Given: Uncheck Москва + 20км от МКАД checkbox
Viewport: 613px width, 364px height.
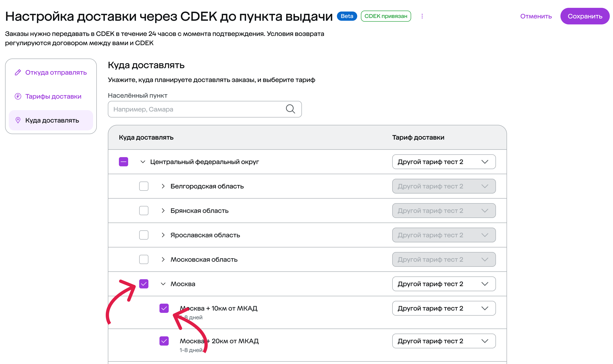Looking at the screenshot, I should click(x=164, y=341).
